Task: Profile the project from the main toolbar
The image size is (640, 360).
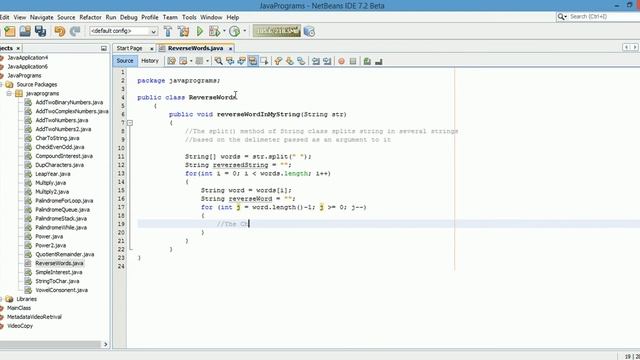Action: tap(234, 31)
